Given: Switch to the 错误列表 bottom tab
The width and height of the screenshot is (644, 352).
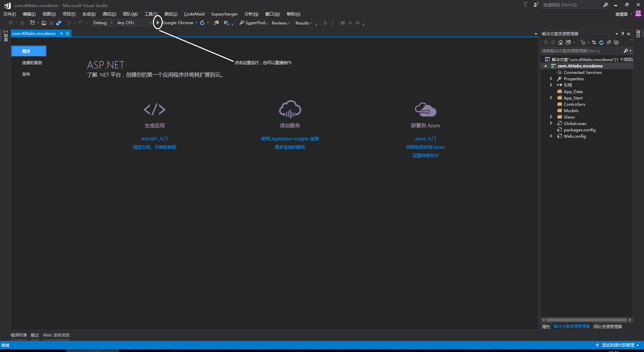Looking at the screenshot, I should 19,335.
